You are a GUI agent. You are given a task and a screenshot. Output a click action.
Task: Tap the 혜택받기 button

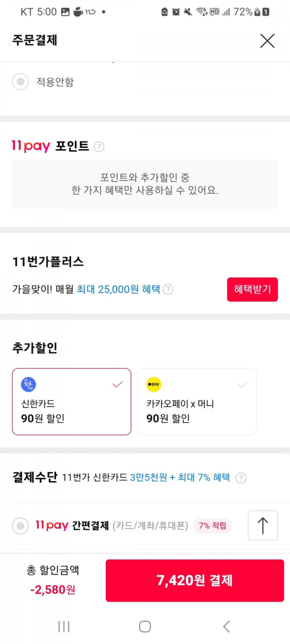tap(252, 289)
